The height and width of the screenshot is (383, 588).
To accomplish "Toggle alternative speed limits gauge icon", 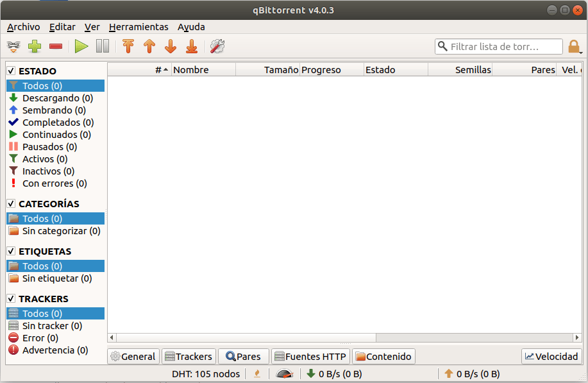I will 284,373.
